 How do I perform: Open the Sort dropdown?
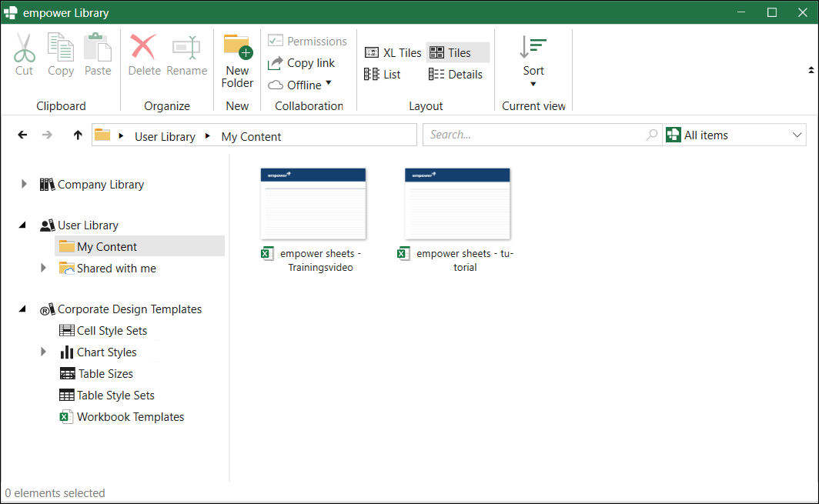tap(533, 61)
